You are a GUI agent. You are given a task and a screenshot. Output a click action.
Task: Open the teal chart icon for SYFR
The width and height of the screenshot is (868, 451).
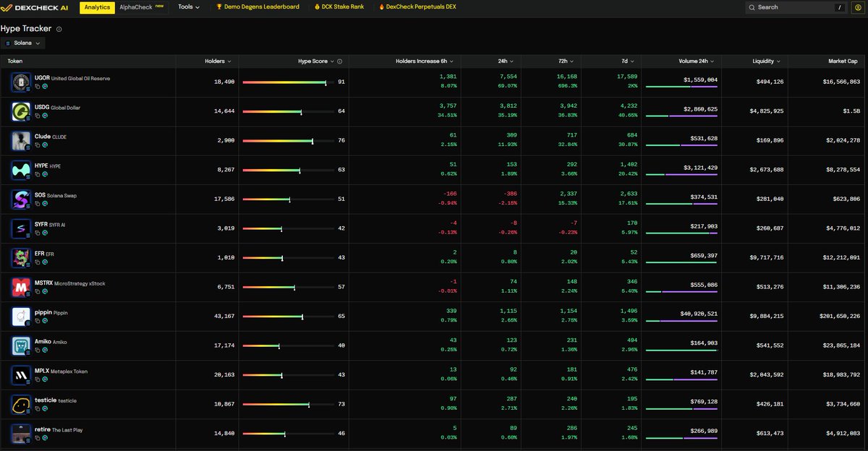point(45,231)
